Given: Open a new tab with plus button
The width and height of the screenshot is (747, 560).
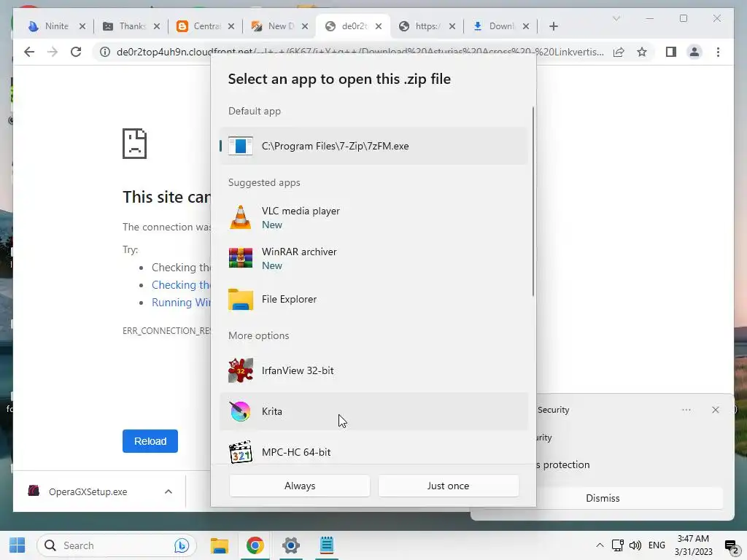Looking at the screenshot, I should point(553,26).
